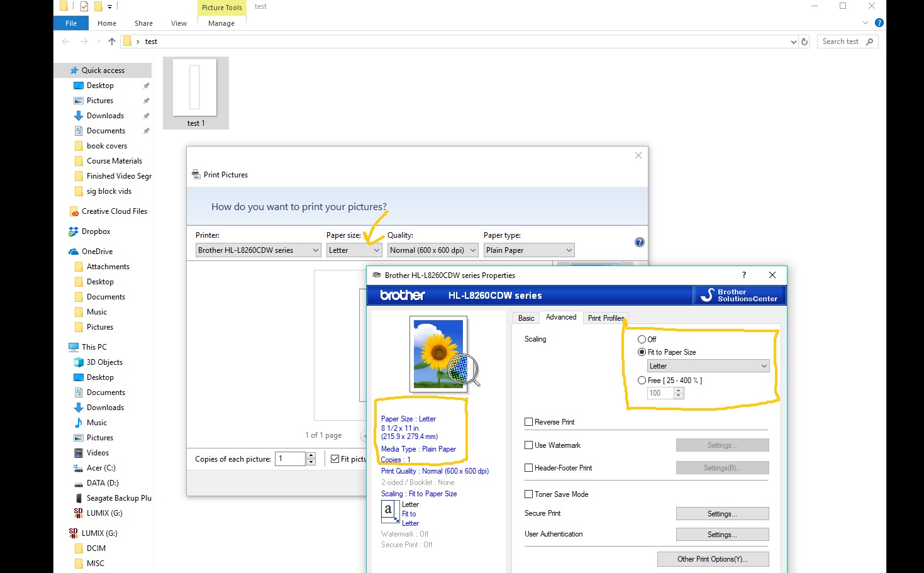924x573 pixels.
Task: Expand the ribbon chevron
Action: click(x=866, y=23)
